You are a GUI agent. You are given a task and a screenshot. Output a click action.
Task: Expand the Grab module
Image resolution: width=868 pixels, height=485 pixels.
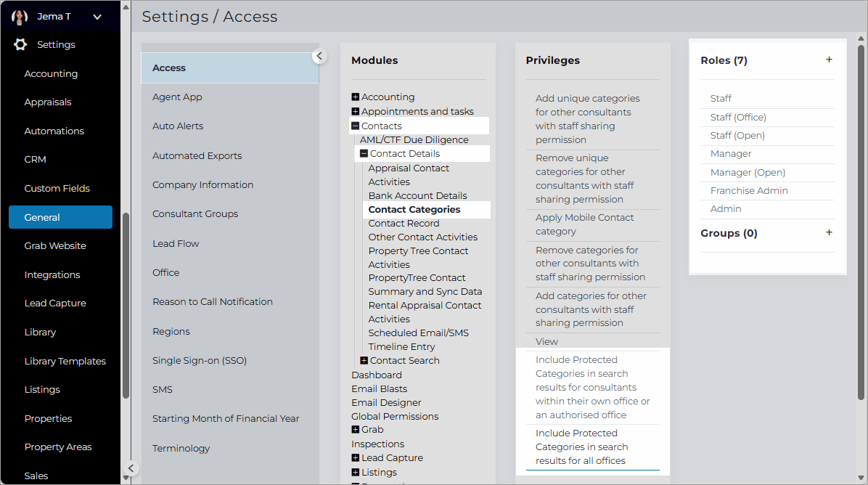pos(356,430)
